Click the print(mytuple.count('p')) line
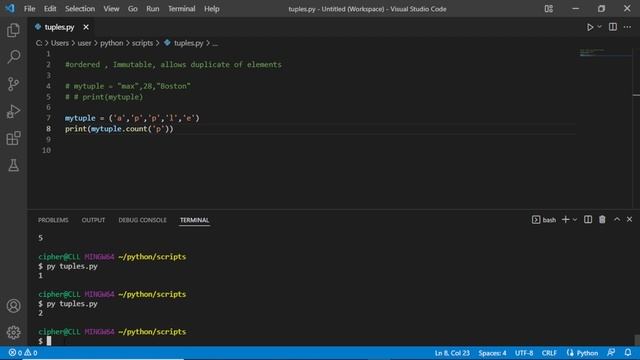640x360 pixels. pyautogui.click(x=119, y=129)
